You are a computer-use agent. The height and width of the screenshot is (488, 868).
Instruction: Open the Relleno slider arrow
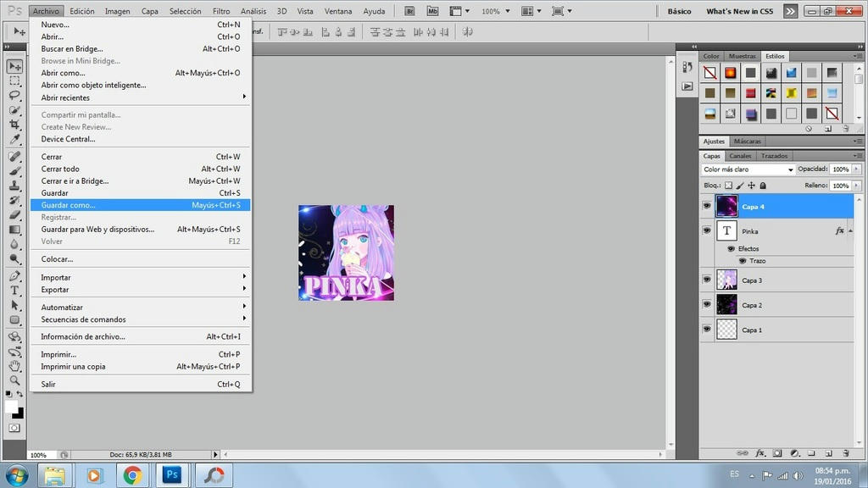click(x=856, y=186)
